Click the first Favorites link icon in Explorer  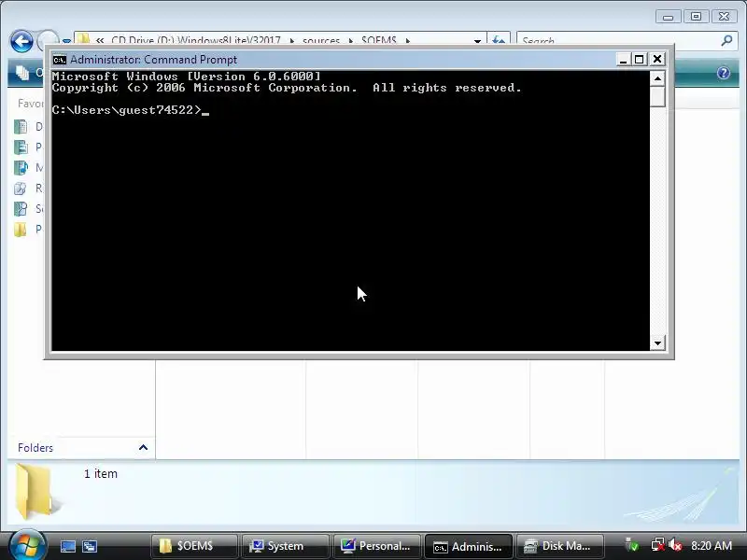pyautogui.click(x=21, y=127)
